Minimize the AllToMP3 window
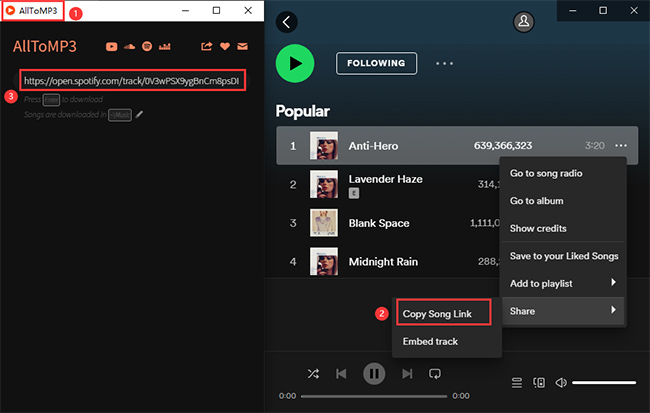This screenshot has height=413, width=650. click(185, 10)
